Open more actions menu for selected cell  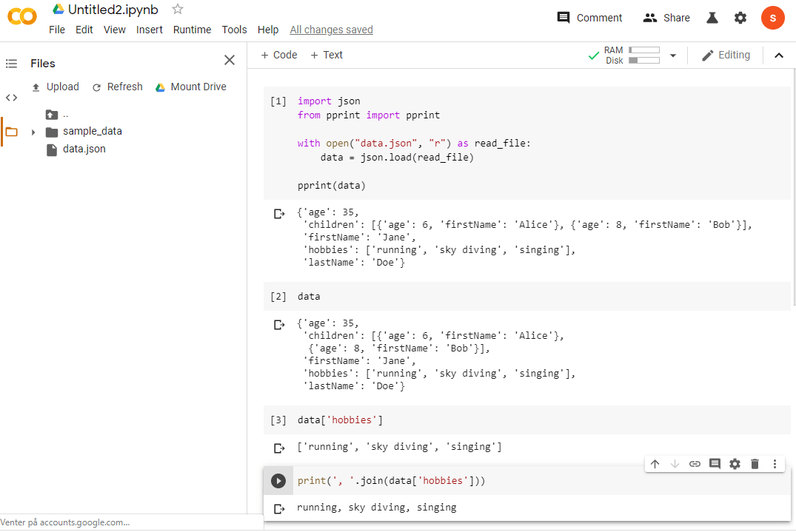coord(775,464)
